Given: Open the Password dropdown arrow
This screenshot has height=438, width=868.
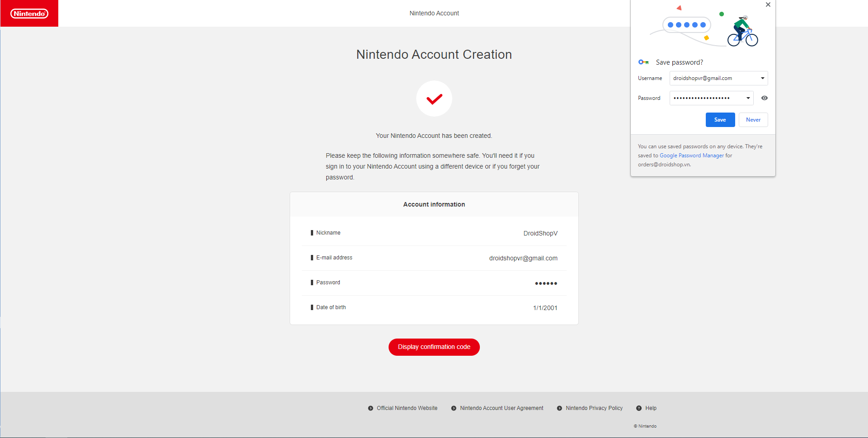Looking at the screenshot, I should [748, 98].
